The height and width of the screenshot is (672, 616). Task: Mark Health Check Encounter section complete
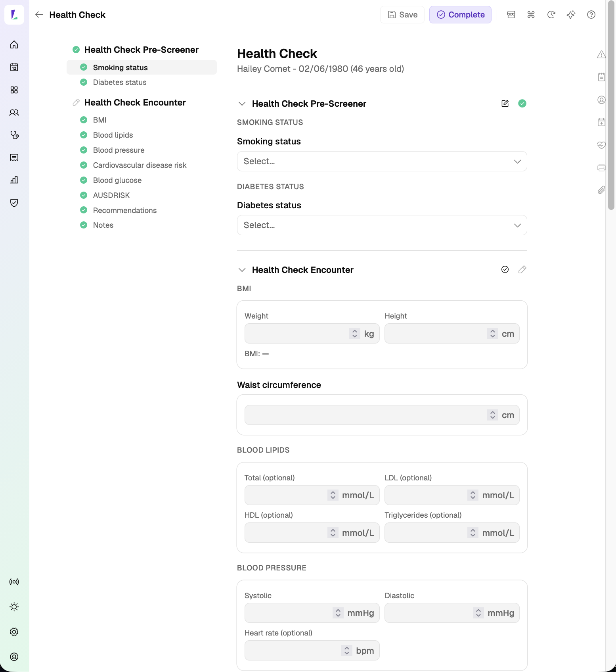coord(505,270)
